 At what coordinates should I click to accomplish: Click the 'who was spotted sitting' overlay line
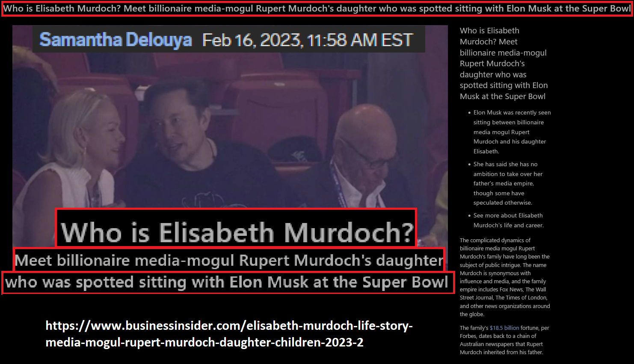[228, 282]
